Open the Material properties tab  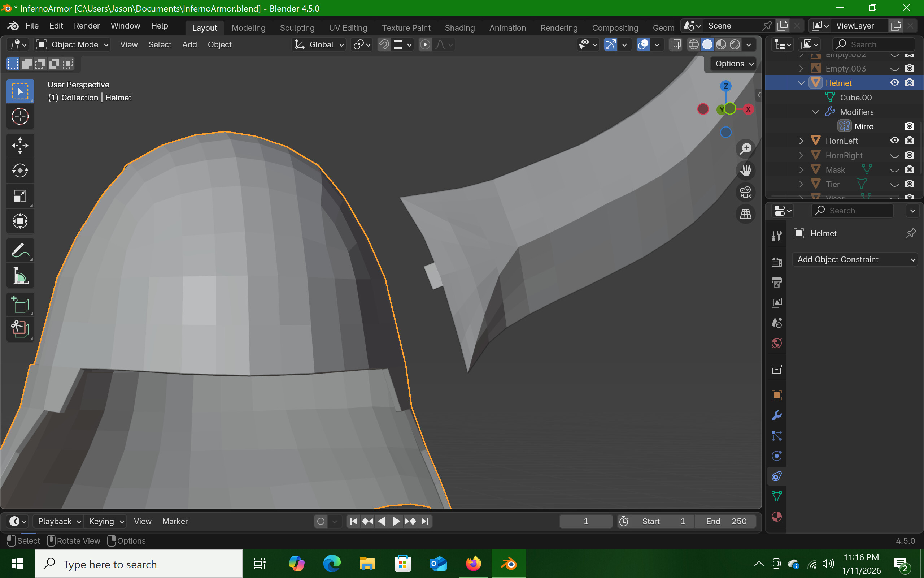pos(777,517)
